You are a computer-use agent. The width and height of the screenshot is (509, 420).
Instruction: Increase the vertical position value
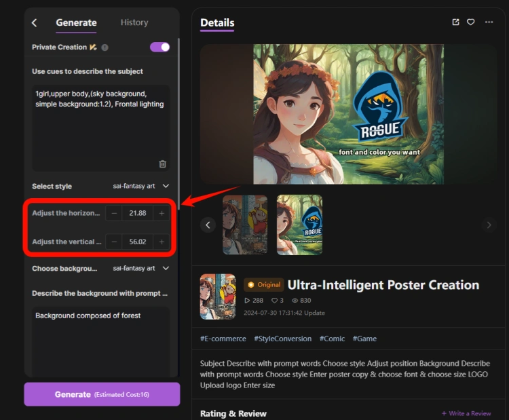click(x=162, y=242)
